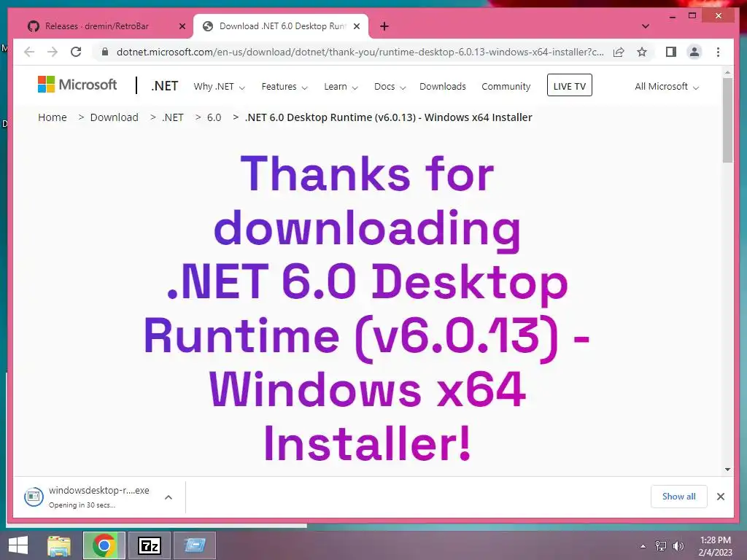Viewport: 747px width, 560px height.
Task: Close the RetroBar Releases tab
Action: point(182,26)
